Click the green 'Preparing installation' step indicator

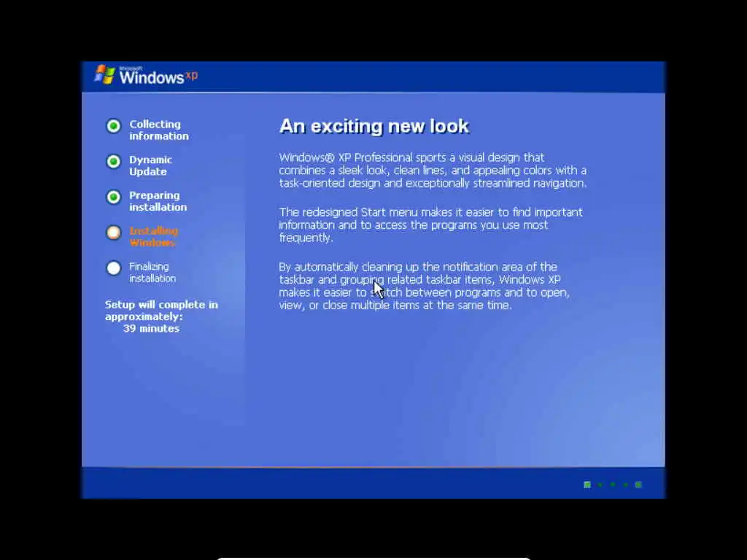point(113,197)
